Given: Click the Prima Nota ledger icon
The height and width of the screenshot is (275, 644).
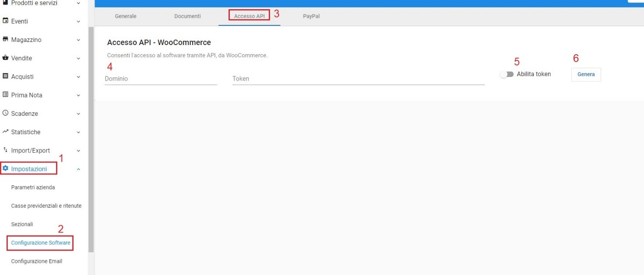Looking at the screenshot, I should [6, 95].
